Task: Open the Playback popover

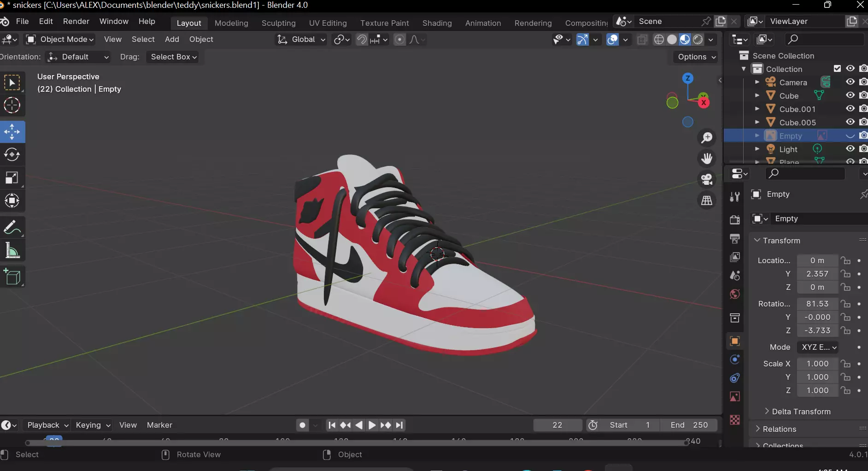Action: pos(47,425)
